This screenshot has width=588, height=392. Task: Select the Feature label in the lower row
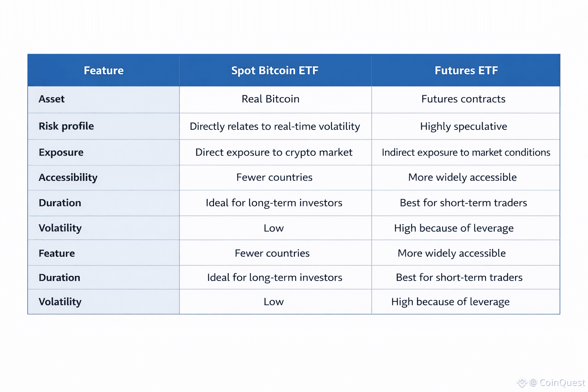57,253
